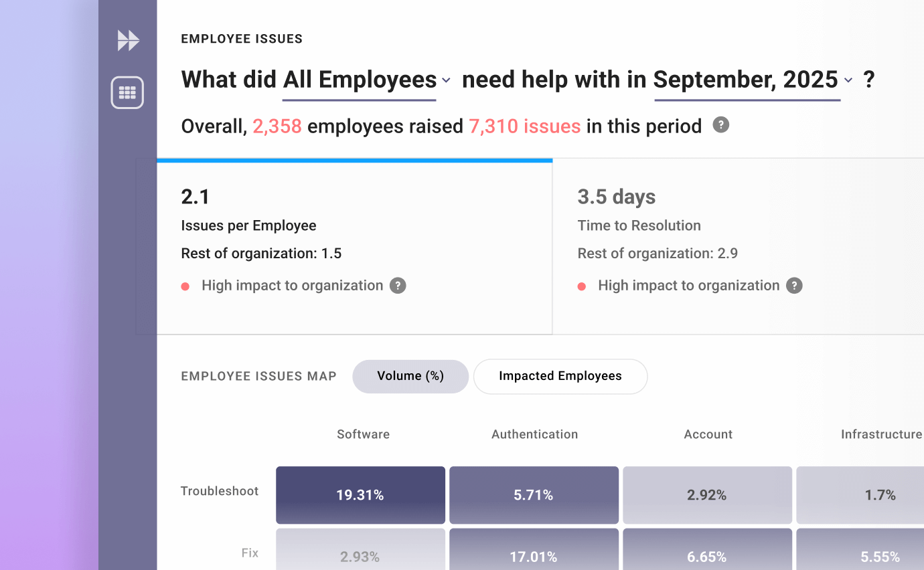This screenshot has width=924, height=570.
Task: Click the Software column header
Action: click(363, 434)
